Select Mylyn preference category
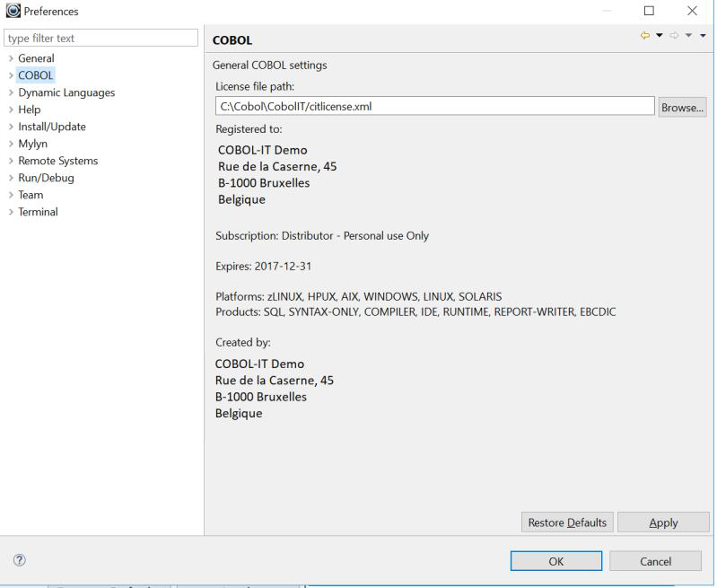Screen dimensions: 717x588 point(32,144)
